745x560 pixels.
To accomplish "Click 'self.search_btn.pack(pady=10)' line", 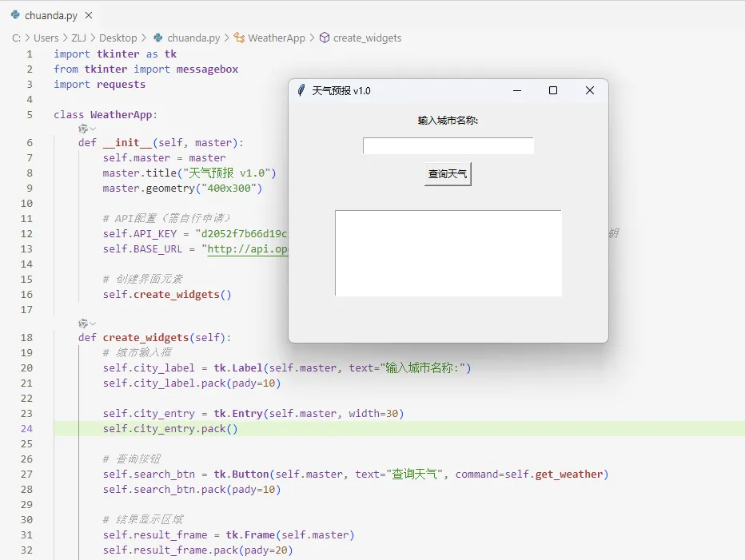I will pyautogui.click(x=192, y=489).
